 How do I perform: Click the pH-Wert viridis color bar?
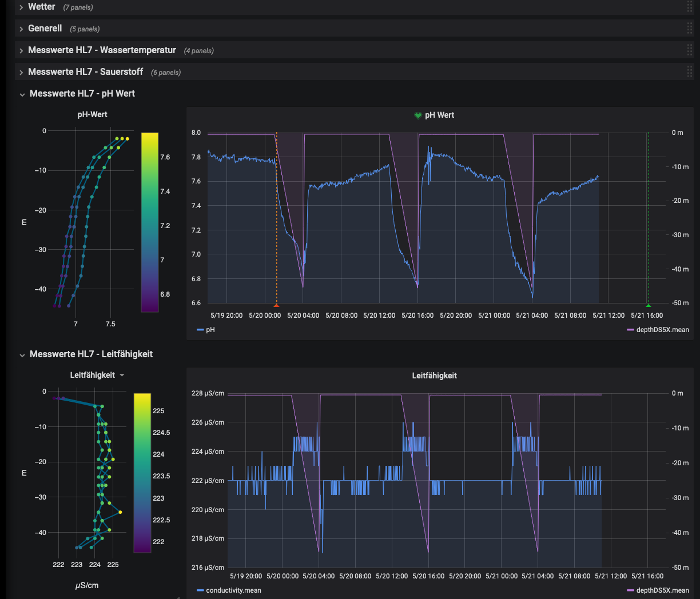point(150,222)
